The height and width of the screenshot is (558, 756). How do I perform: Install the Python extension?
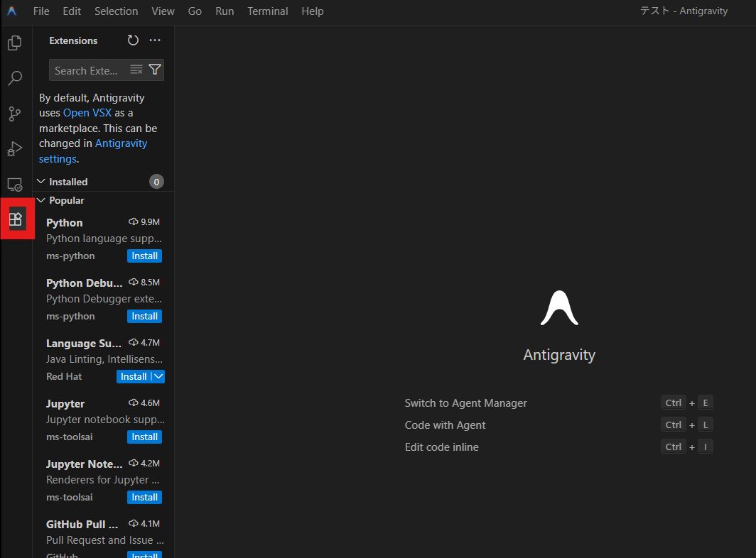tap(144, 256)
